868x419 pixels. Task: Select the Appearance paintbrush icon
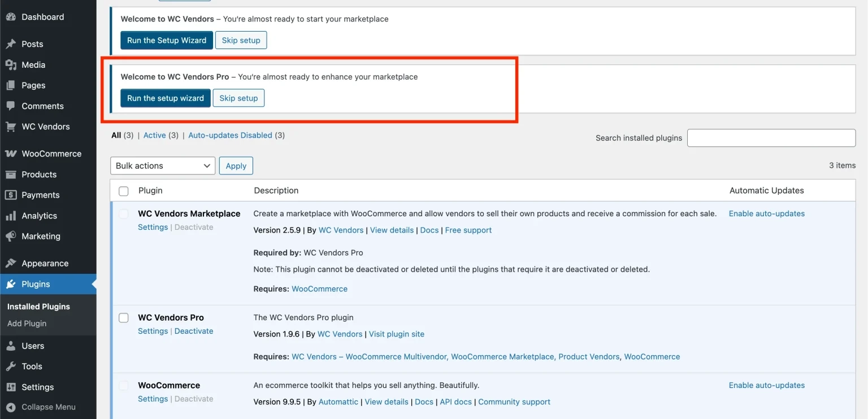pos(11,263)
